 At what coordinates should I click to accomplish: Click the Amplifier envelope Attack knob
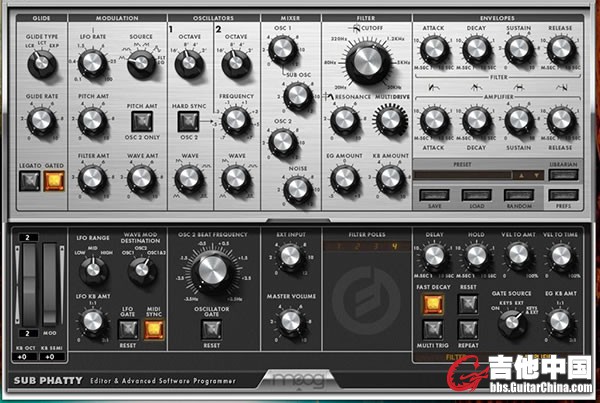point(434,120)
